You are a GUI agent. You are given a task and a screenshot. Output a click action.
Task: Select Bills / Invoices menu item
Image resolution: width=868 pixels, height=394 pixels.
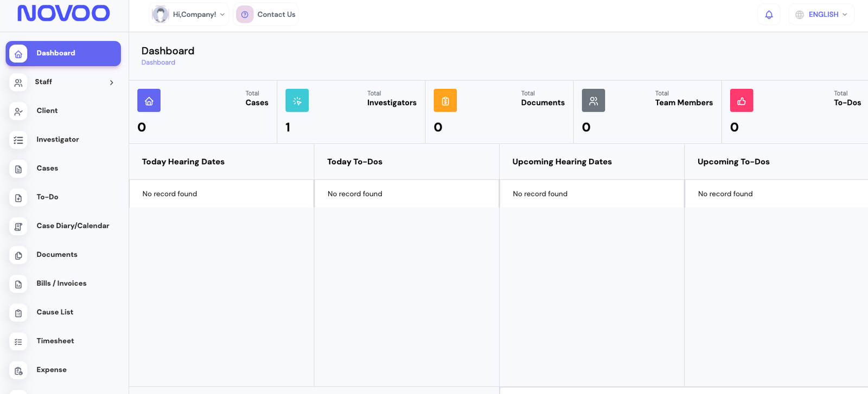tap(61, 283)
